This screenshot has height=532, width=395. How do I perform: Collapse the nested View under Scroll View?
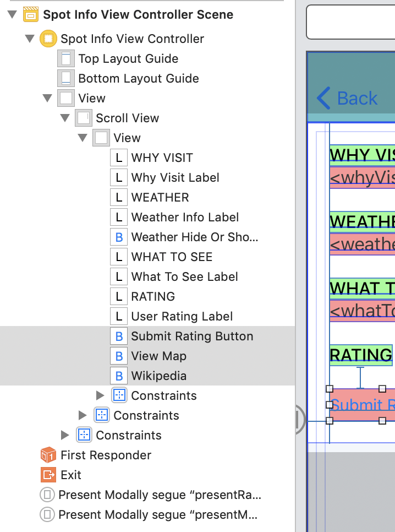(83, 138)
